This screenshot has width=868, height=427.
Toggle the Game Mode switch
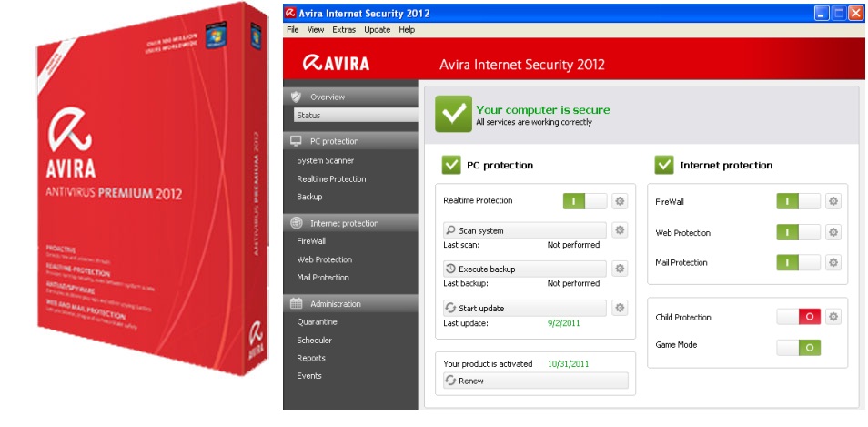click(x=798, y=347)
